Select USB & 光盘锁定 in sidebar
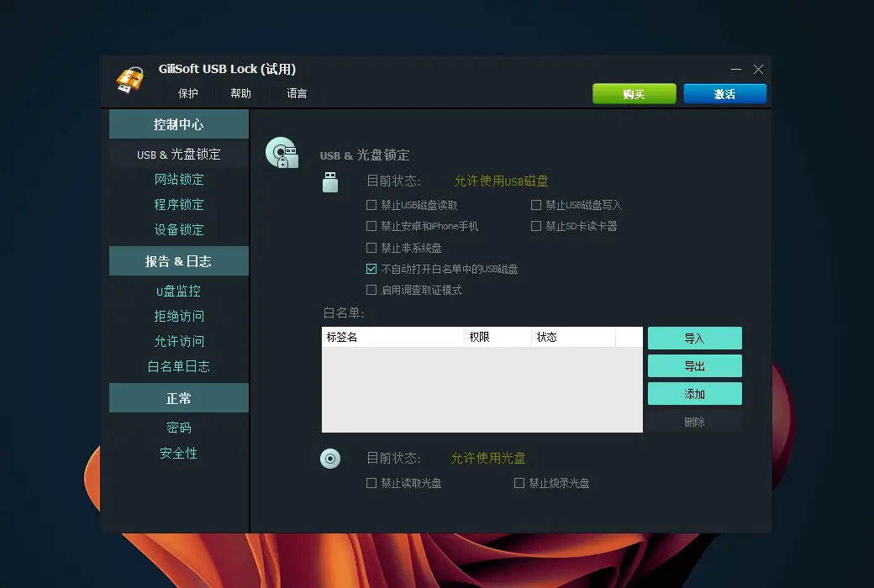Screen dimensions: 874x588 [179, 155]
